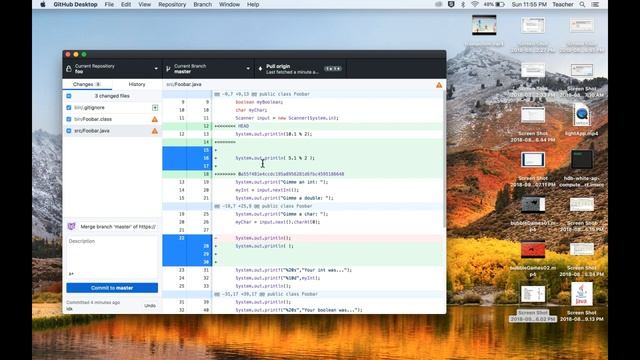Click the Bluetooth menu bar icon
The width and height of the screenshot is (640, 360).
(x=463, y=4)
